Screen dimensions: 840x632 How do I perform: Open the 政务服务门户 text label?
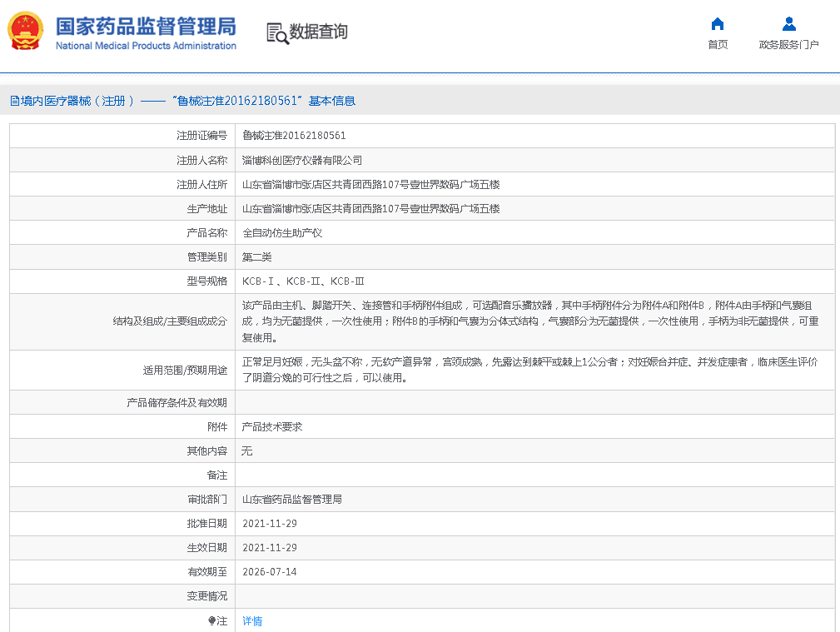[x=788, y=45]
